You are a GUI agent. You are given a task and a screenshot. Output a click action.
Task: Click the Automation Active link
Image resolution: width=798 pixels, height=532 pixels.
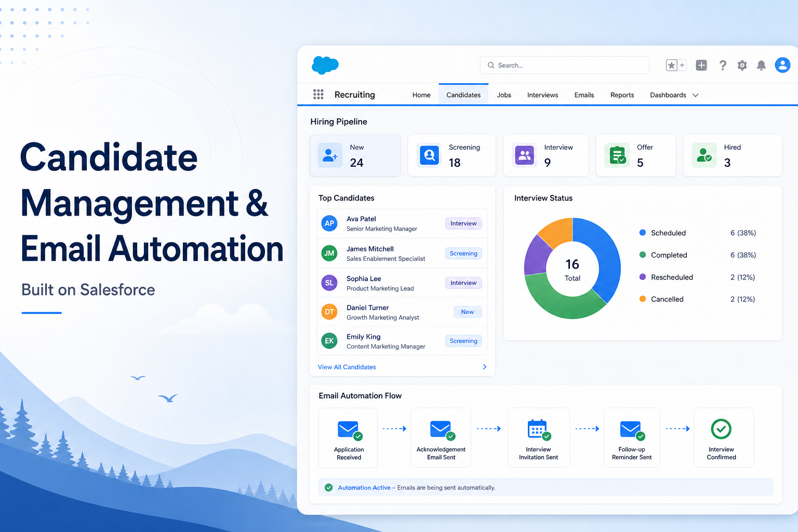364,487
